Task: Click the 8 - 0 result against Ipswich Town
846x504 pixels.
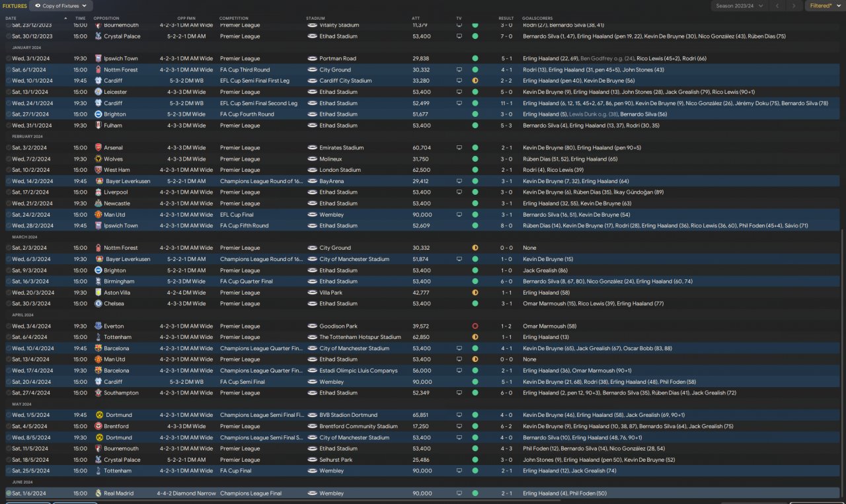Action: pyautogui.click(x=506, y=226)
